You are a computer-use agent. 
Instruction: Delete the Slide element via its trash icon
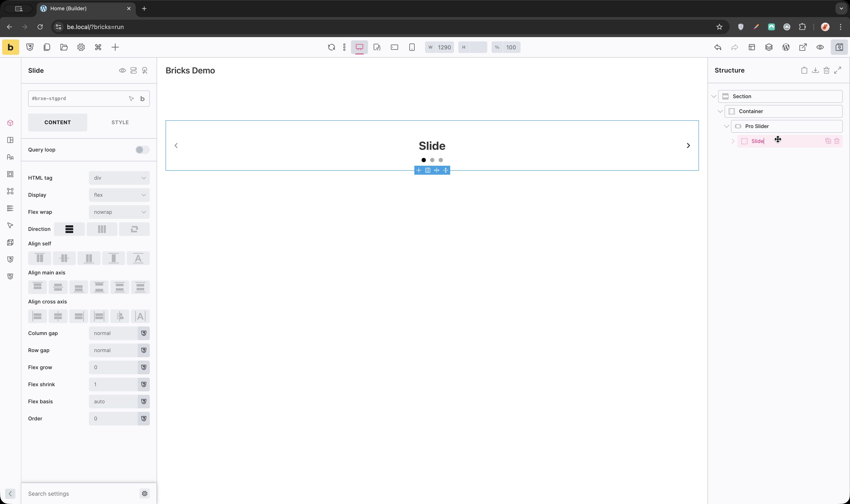tap(836, 141)
